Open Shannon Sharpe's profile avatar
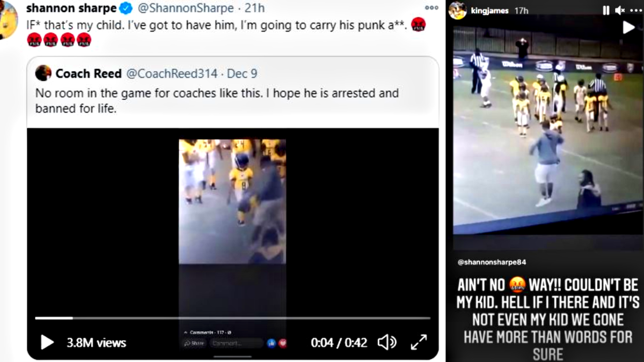644x362 pixels. click(x=8, y=19)
